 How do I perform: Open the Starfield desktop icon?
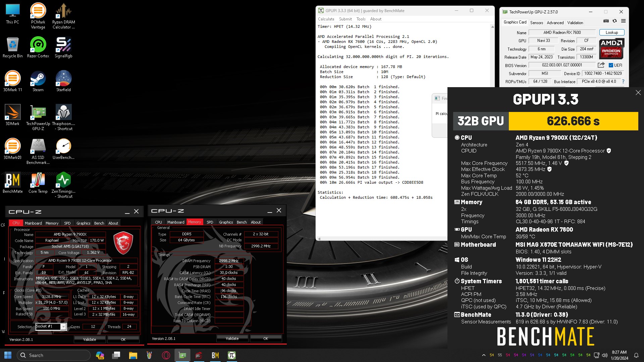63,81
